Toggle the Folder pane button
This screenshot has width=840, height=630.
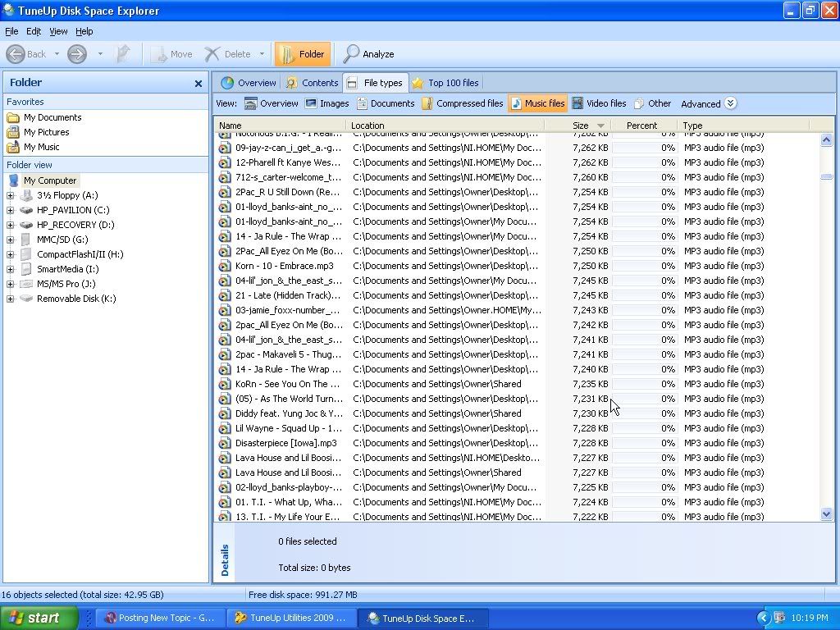pyautogui.click(x=303, y=54)
